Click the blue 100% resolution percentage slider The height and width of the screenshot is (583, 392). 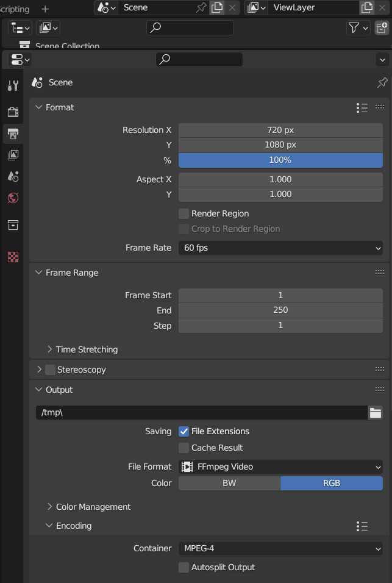(280, 160)
